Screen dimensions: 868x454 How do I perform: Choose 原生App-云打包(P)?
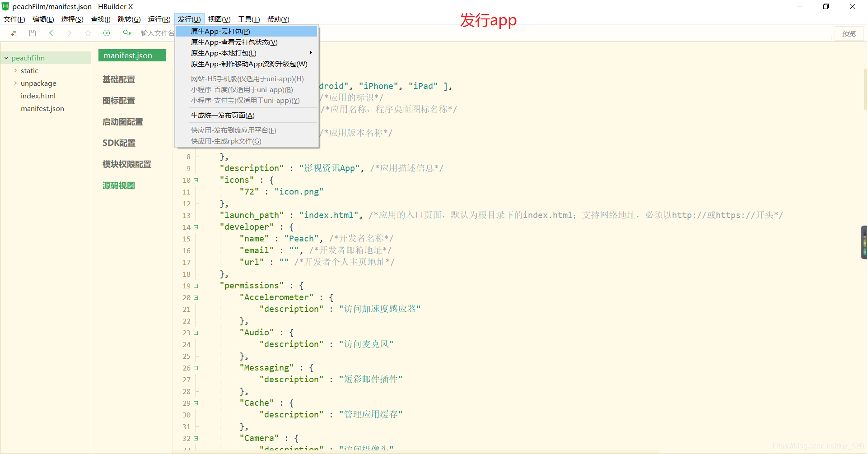[x=247, y=31]
